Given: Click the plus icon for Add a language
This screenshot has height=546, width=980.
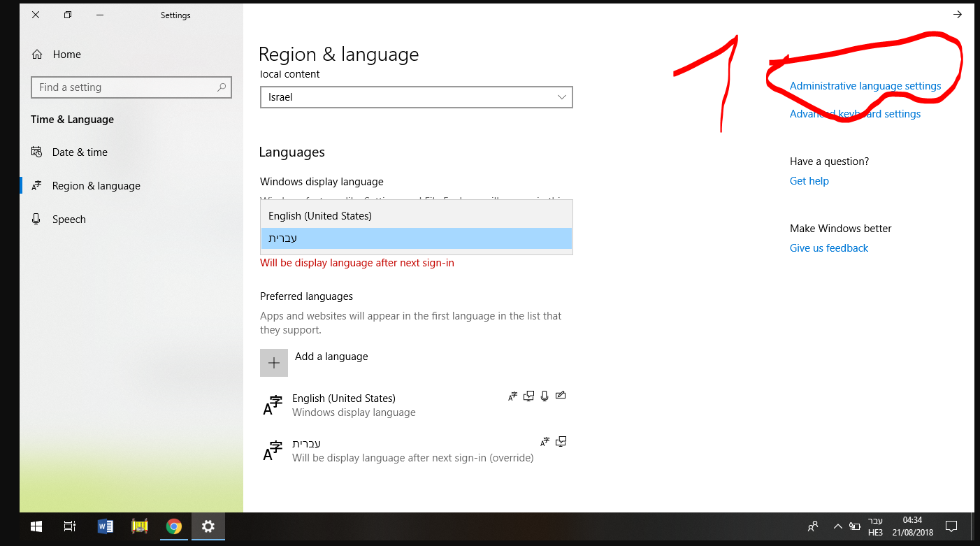Looking at the screenshot, I should pyautogui.click(x=274, y=363).
